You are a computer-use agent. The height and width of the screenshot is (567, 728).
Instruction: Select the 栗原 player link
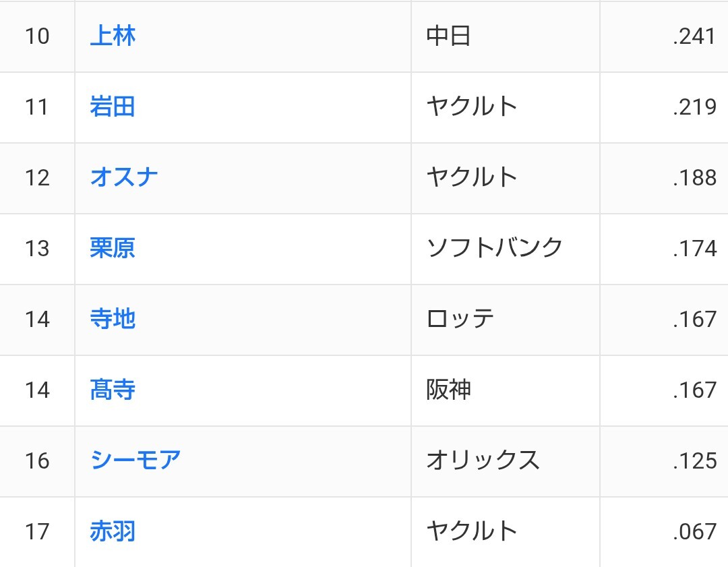113,249
